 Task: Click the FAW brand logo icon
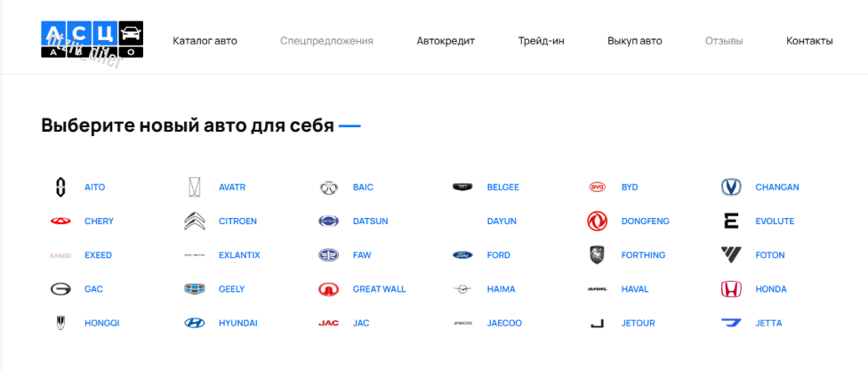(328, 255)
